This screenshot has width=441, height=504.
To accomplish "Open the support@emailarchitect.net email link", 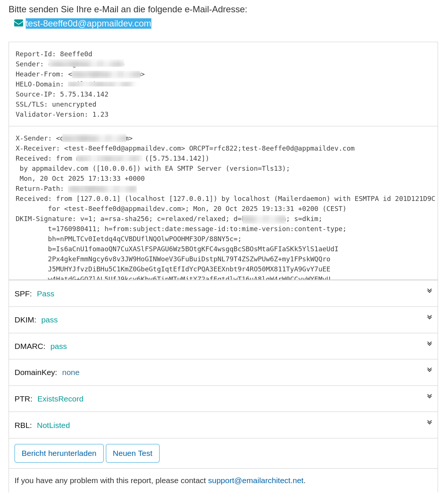I will [255, 481].
